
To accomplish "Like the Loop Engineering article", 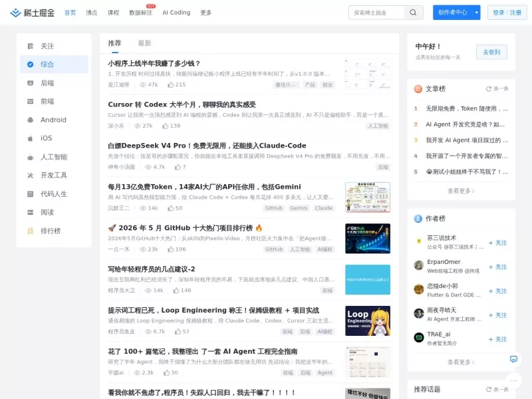I will click(x=178, y=331).
